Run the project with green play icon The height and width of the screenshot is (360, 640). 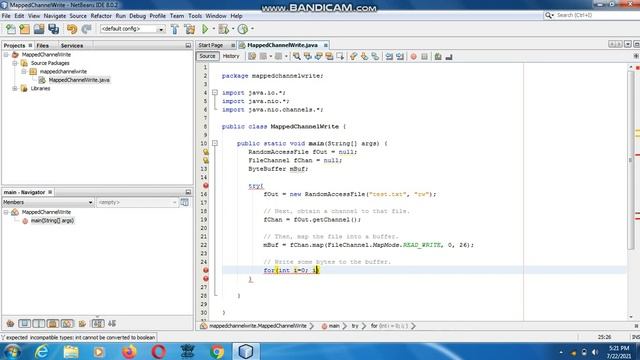point(205,29)
